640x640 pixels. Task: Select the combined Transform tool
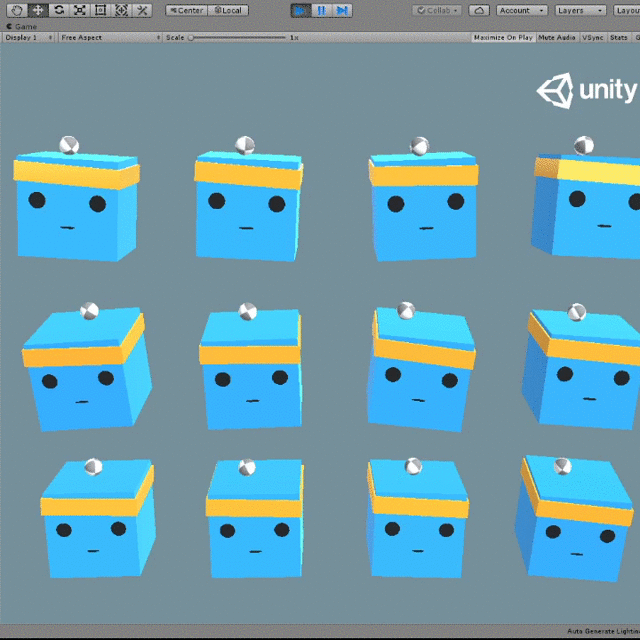pos(121,10)
